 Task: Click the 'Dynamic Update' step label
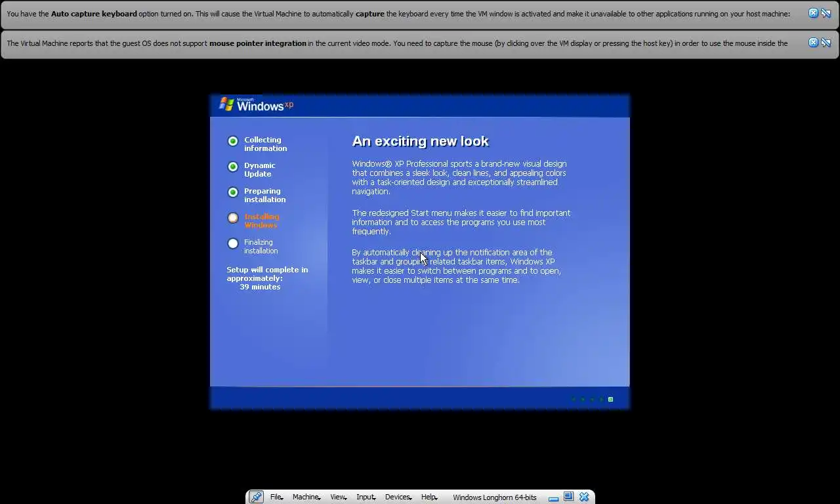260,169
